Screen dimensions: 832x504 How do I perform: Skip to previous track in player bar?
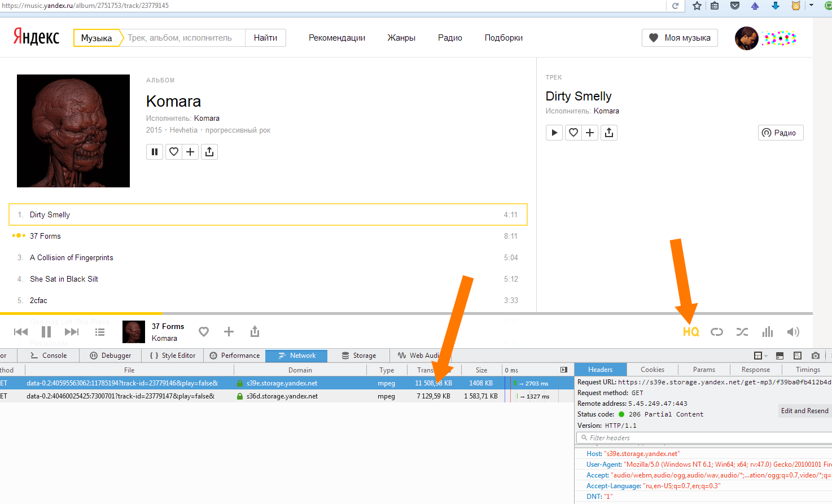21,332
